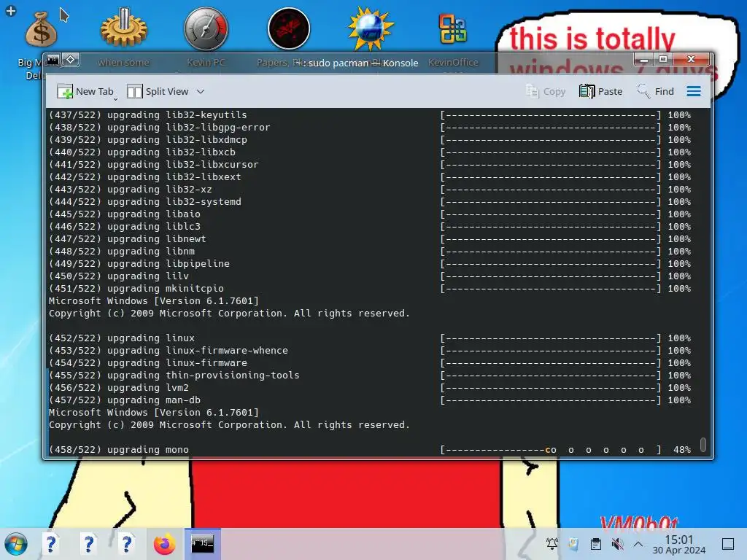Open the Big Money desktop icon
Image resolution: width=747 pixels, height=560 pixels.
click(41, 29)
